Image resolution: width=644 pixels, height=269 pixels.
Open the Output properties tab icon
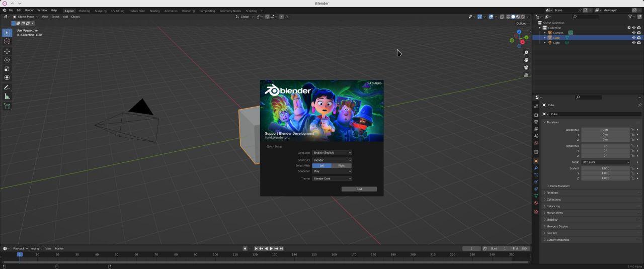click(x=536, y=122)
